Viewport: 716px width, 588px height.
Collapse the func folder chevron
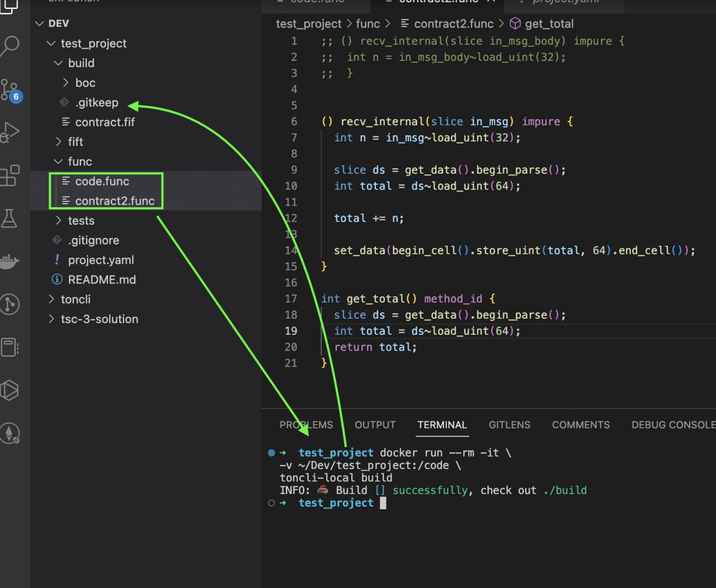pyautogui.click(x=58, y=162)
